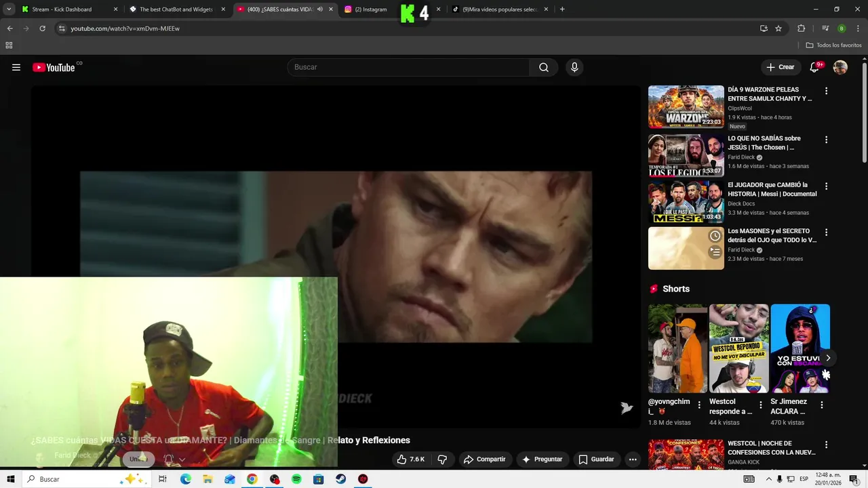Open Windows Start menu
The image size is (868, 488).
pyautogui.click(x=10, y=479)
